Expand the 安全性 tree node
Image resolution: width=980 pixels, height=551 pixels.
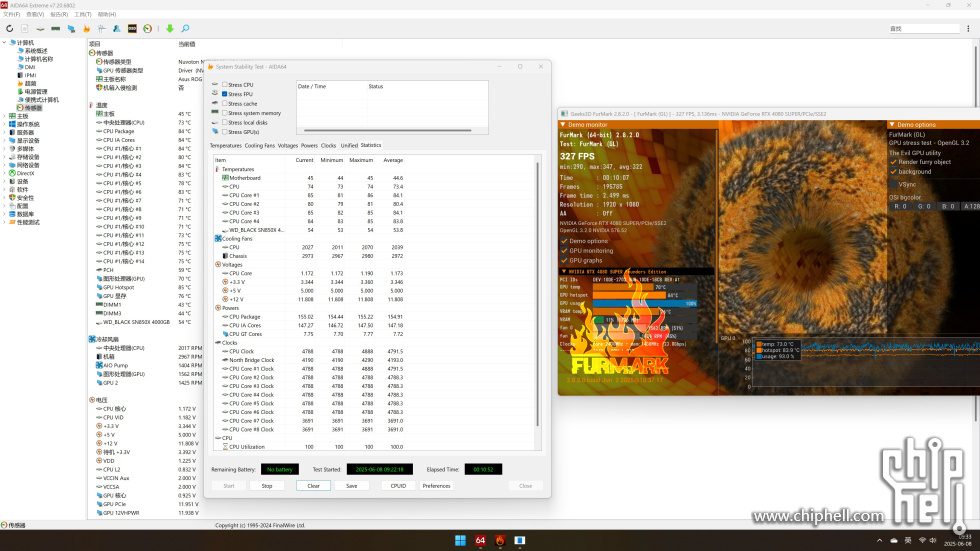[4, 197]
